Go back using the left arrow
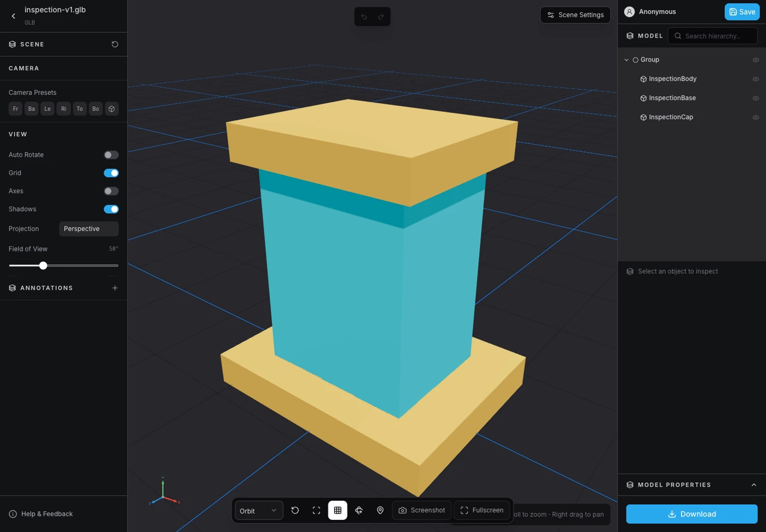The height and width of the screenshot is (532, 766). pos(13,16)
